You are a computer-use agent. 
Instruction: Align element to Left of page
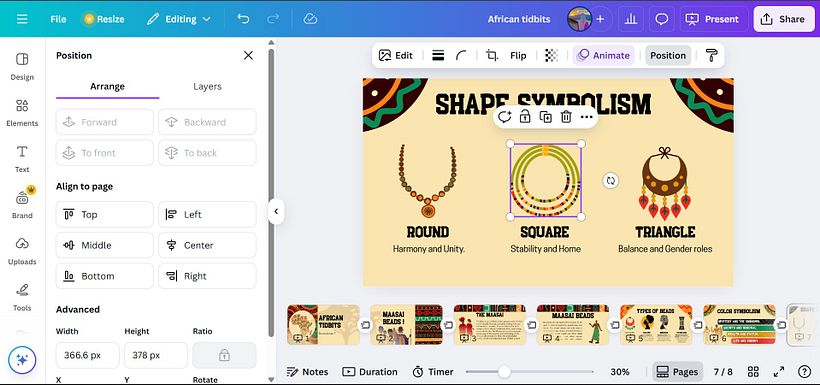(207, 214)
